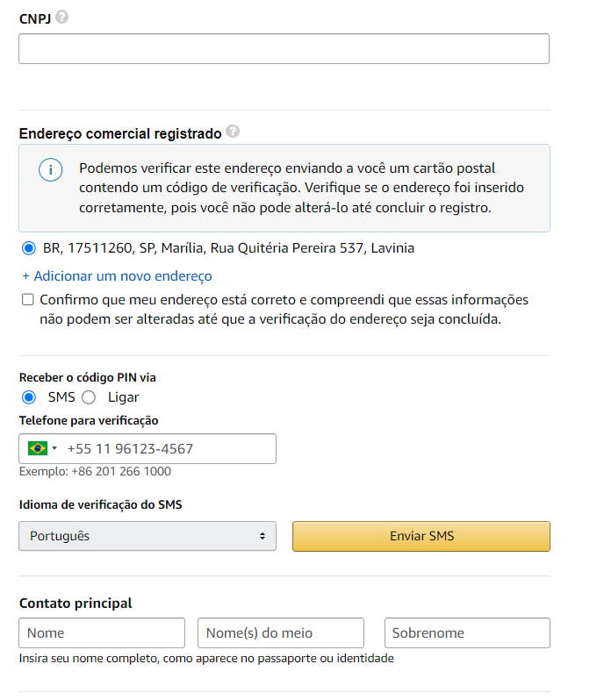Choose Ligar option for PIN code
This screenshot has height=700, width=604.
click(89, 396)
